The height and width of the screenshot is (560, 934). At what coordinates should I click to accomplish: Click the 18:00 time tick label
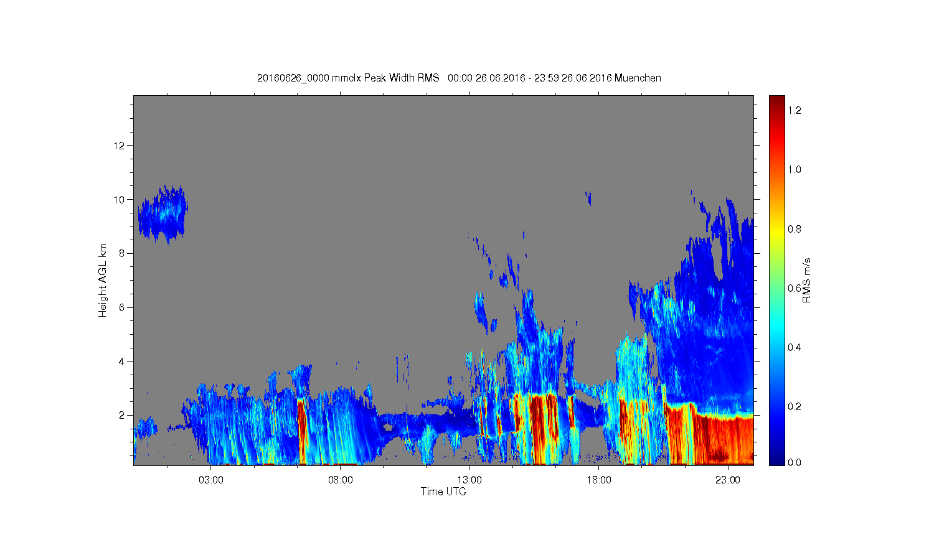(x=598, y=480)
